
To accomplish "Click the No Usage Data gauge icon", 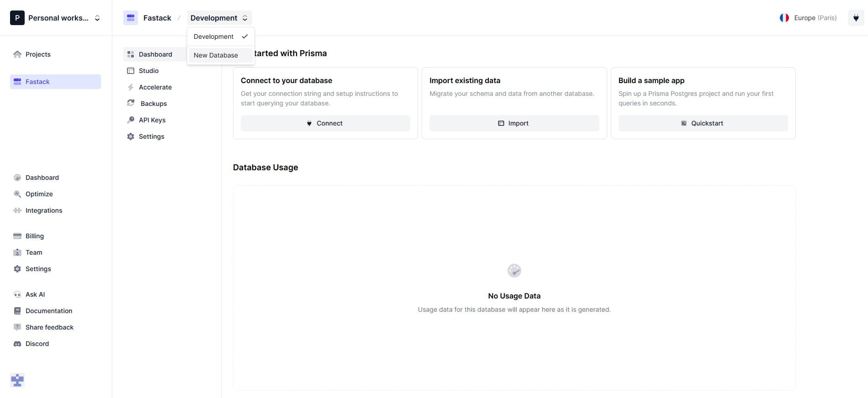I will click(x=514, y=271).
